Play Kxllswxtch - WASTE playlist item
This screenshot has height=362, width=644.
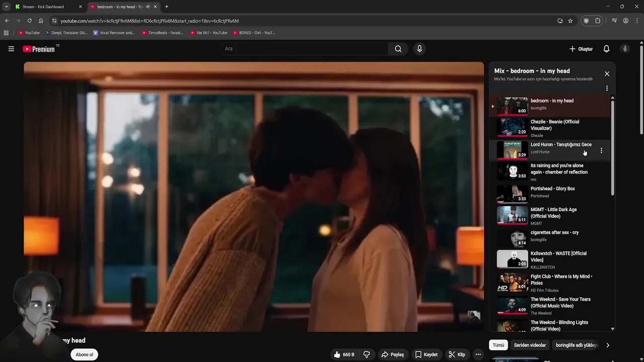tap(550, 259)
